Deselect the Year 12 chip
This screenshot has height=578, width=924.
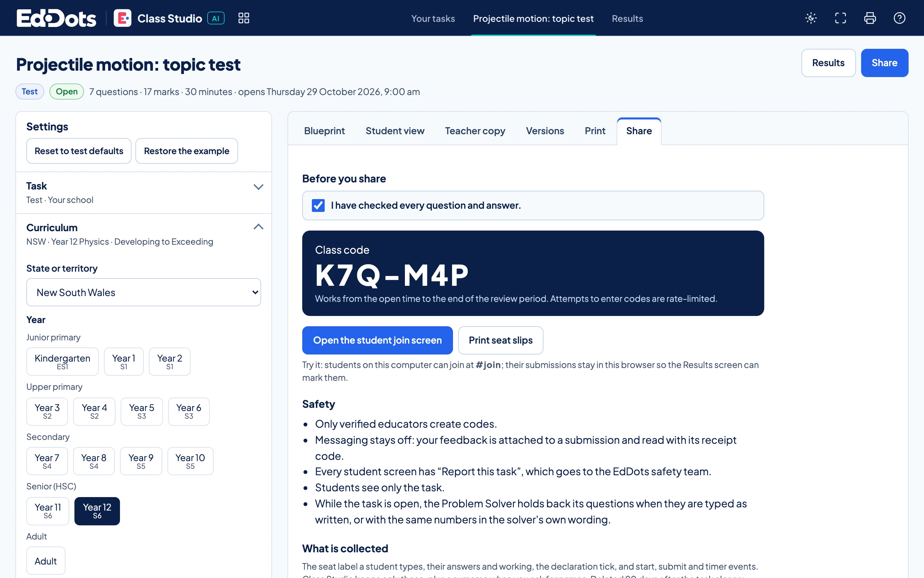tap(97, 511)
